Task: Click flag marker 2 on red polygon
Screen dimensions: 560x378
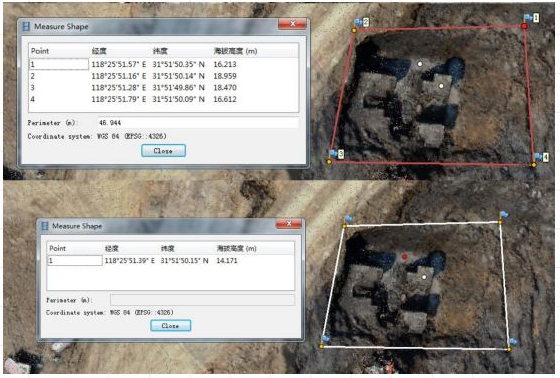Action: [361, 22]
